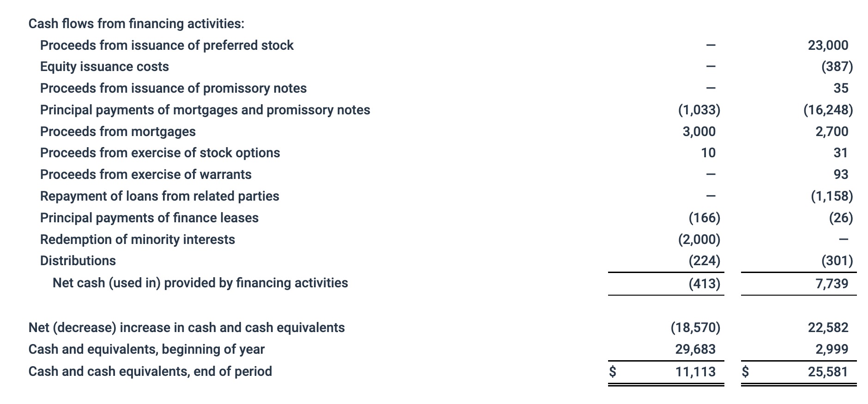Click the 11,113 end of period cash value

(695, 371)
